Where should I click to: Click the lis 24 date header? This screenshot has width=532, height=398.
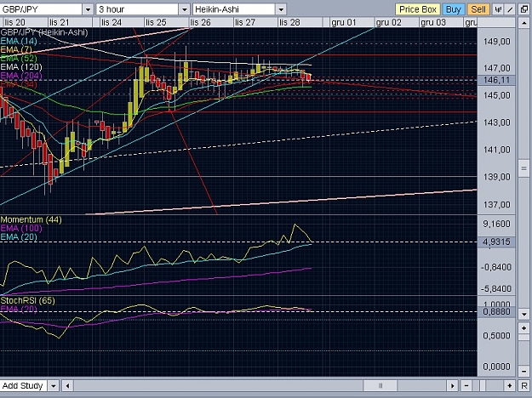click(x=112, y=22)
